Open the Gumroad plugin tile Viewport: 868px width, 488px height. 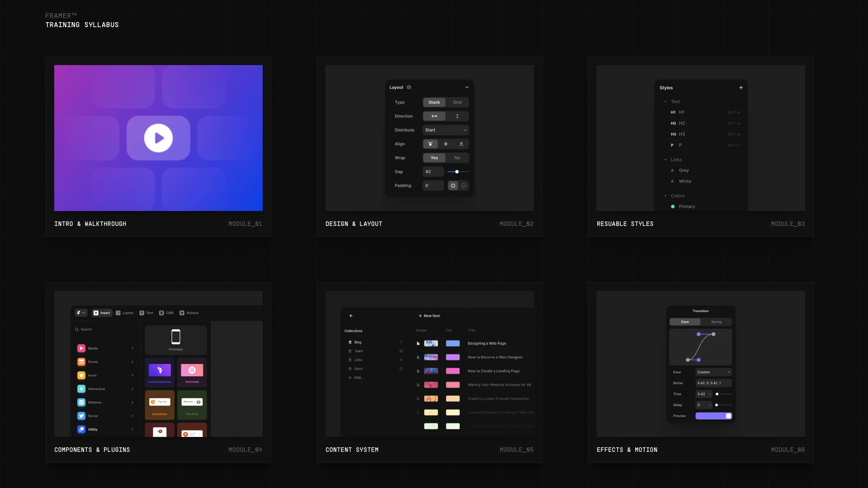(192, 372)
